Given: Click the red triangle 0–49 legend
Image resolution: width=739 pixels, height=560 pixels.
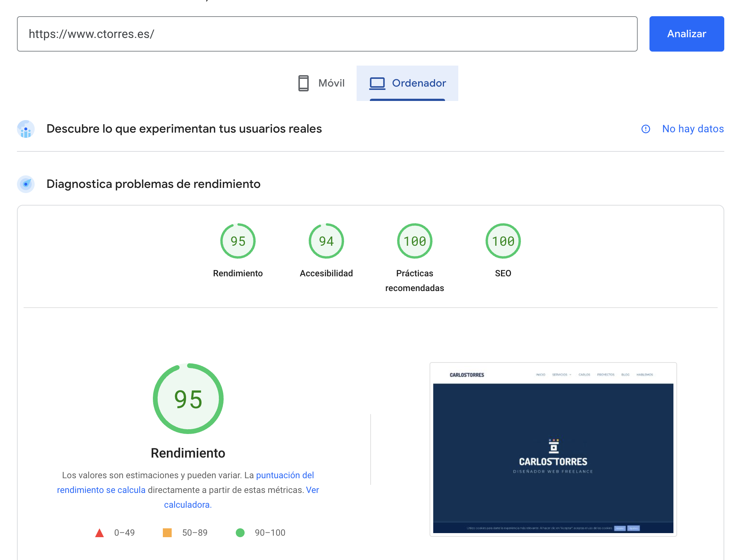Looking at the screenshot, I should [x=99, y=533].
